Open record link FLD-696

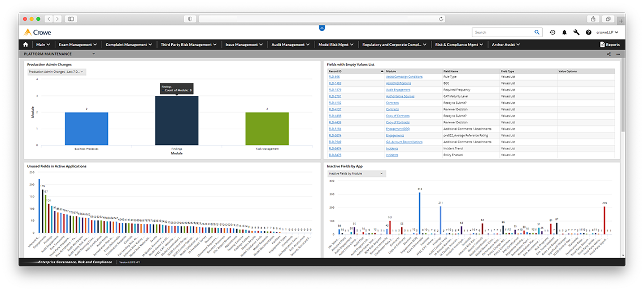tap(334, 77)
